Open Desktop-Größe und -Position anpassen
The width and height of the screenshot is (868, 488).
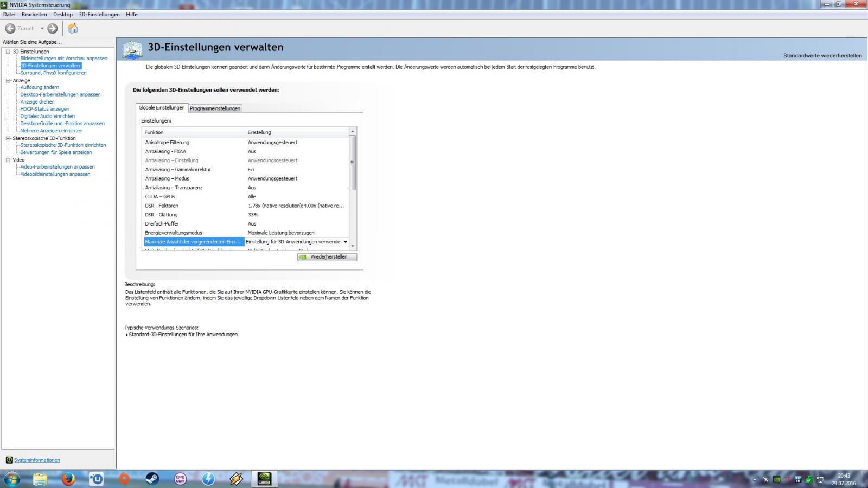coord(62,124)
